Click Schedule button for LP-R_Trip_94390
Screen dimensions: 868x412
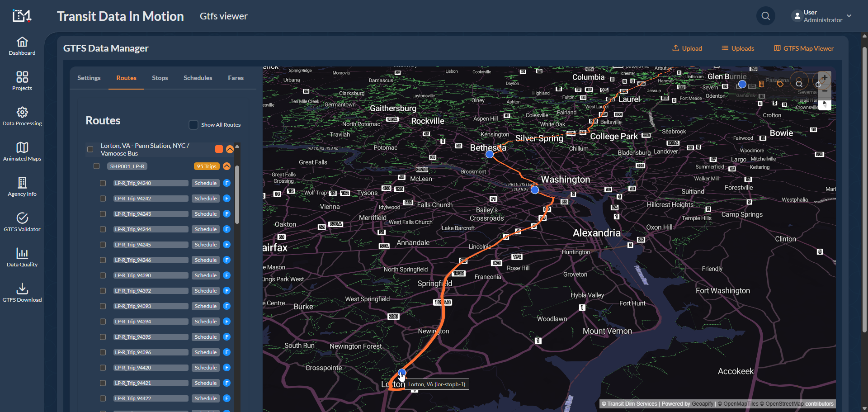[206, 275]
